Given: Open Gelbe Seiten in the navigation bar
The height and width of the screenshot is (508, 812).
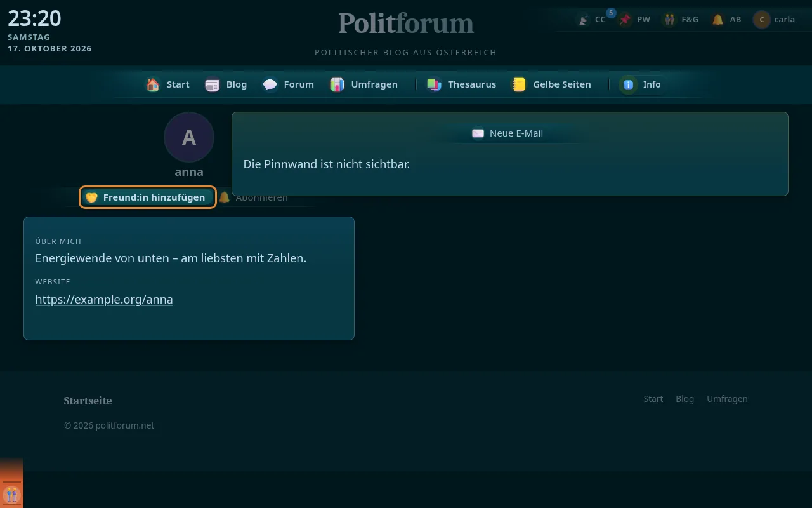Looking at the screenshot, I should coord(561,84).
